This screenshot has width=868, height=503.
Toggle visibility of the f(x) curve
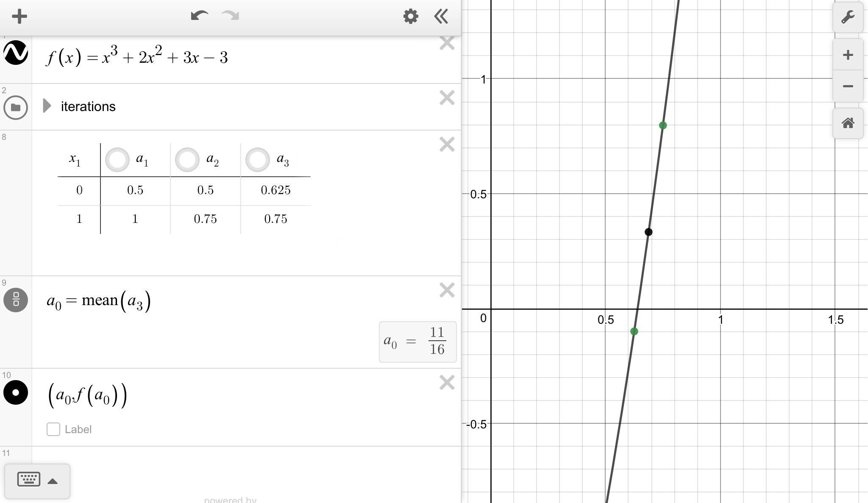pos(16,53)
